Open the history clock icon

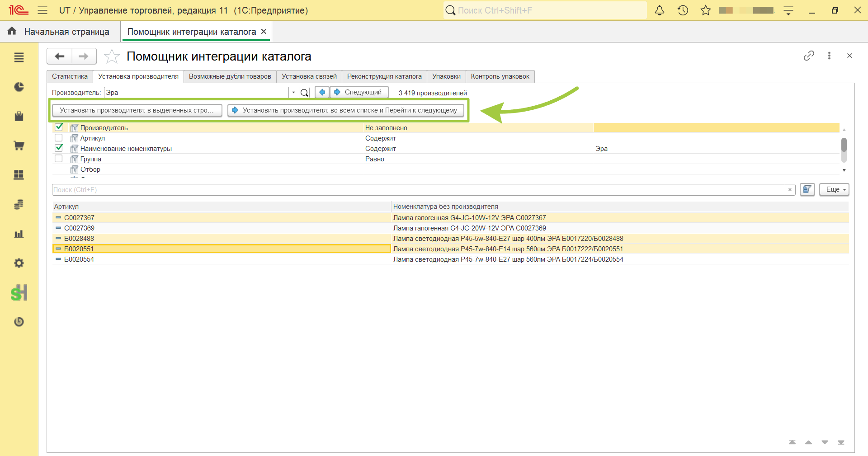[683, 10]
